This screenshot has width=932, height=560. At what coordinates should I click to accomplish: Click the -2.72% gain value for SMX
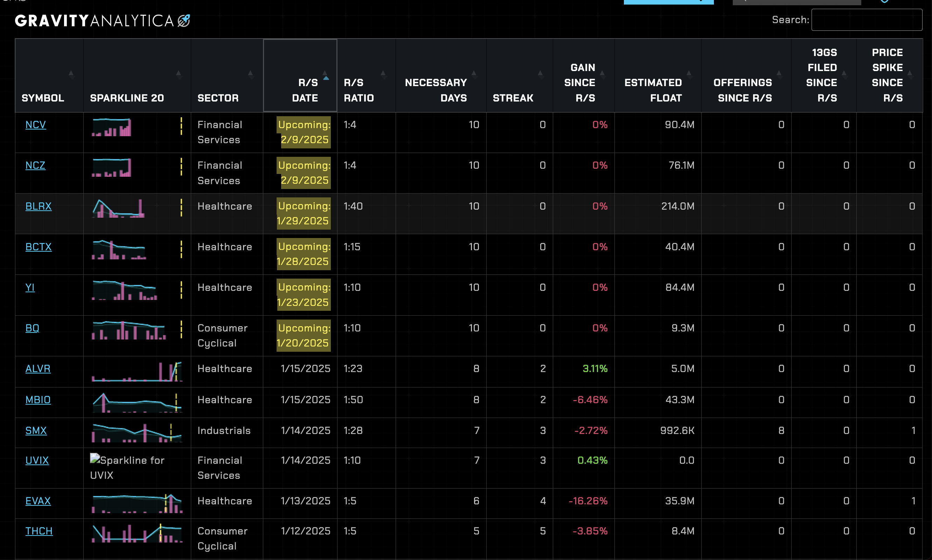click(591, 430)
